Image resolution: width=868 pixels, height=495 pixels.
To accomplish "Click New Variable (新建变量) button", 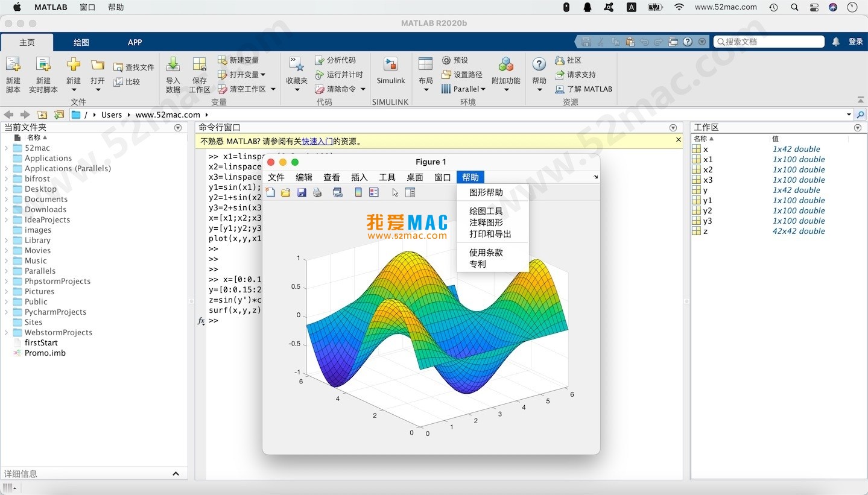I will (x=238, y=60).
